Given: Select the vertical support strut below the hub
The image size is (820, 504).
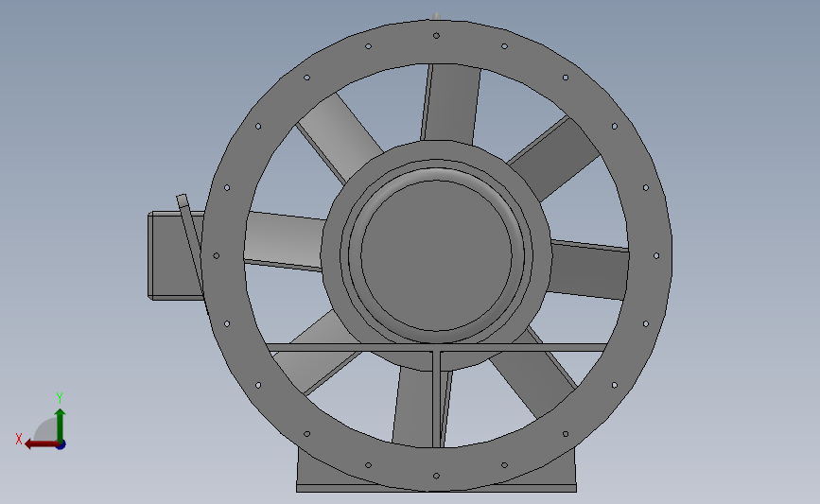Looking at the screenshot, I should (x=437, y=399).
